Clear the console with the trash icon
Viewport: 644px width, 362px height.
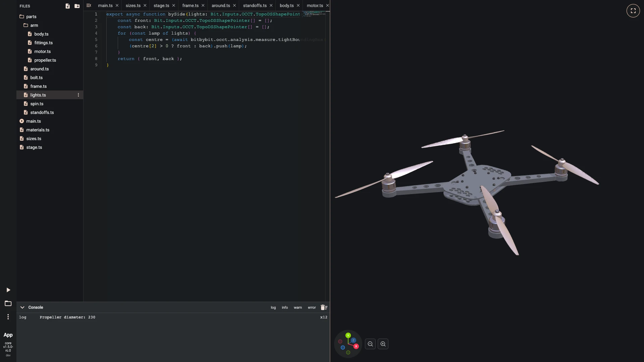(x=324, y=307)
